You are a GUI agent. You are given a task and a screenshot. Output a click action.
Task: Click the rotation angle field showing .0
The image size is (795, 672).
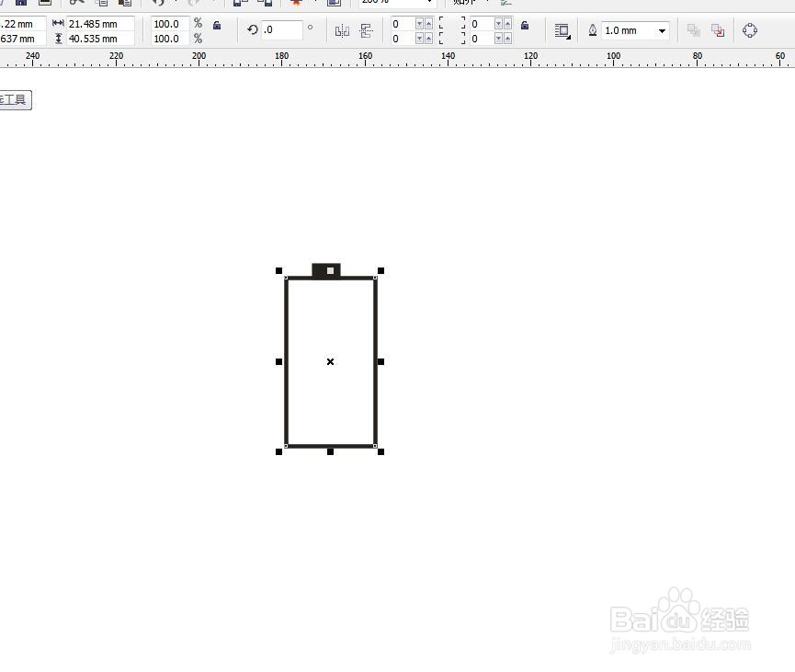pos(282,30)
